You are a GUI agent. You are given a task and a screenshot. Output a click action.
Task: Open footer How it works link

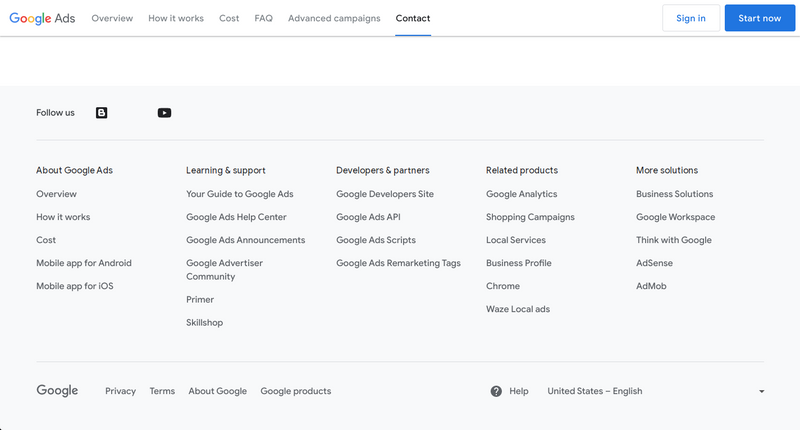pos(63,217)
